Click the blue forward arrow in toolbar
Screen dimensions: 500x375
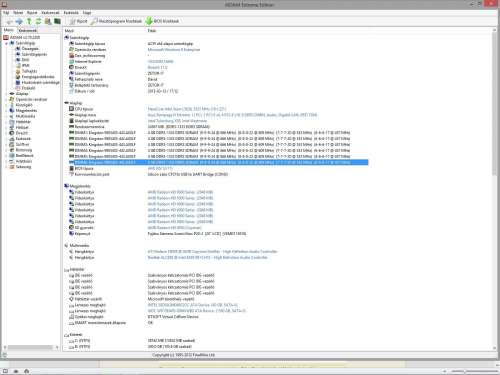(x=19, y=21)
